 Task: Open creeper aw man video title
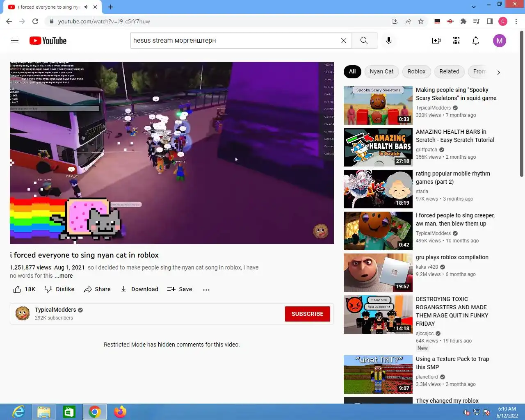pos(455,219)
